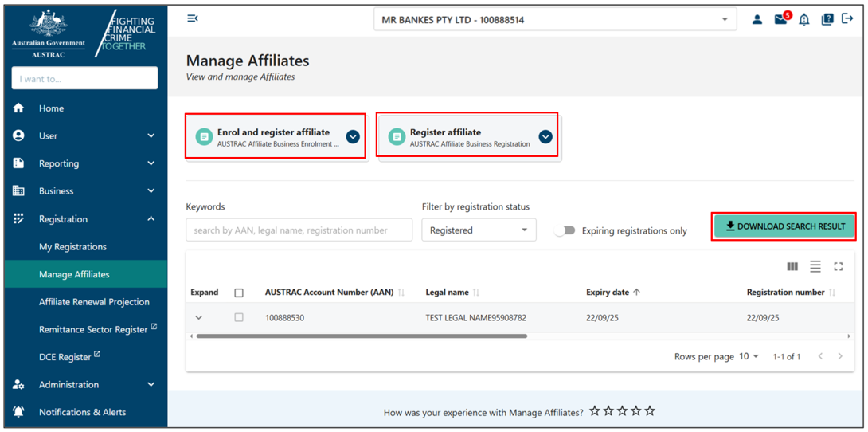Select Manage Affiliates menu item
Screen dimensions: 868x432
click(86, 274)
